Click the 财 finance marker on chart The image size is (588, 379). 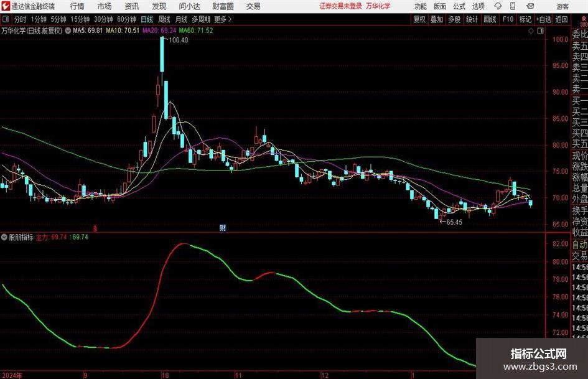222,227
